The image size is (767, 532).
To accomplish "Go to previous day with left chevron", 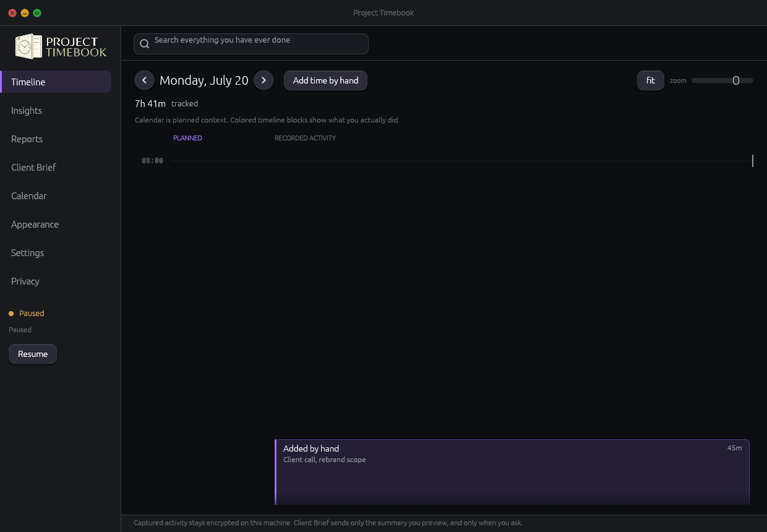I will point(144,80).
